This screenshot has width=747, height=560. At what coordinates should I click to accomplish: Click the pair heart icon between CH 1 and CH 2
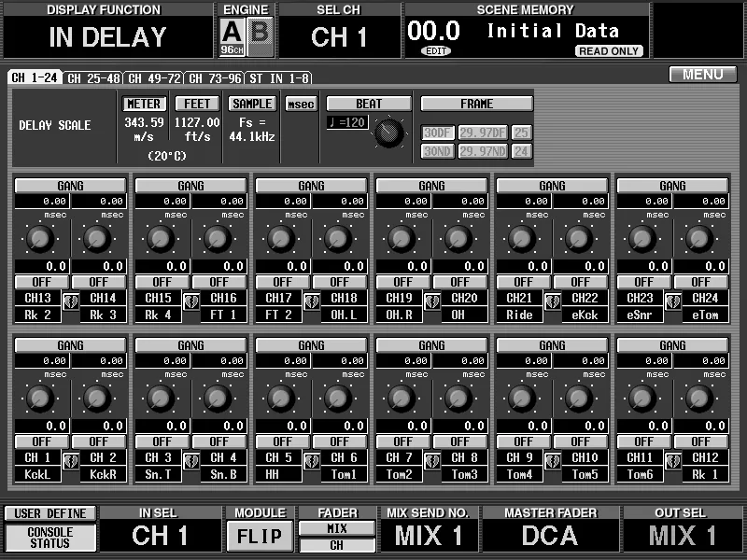pyautogui.click(x=71, y=461)
